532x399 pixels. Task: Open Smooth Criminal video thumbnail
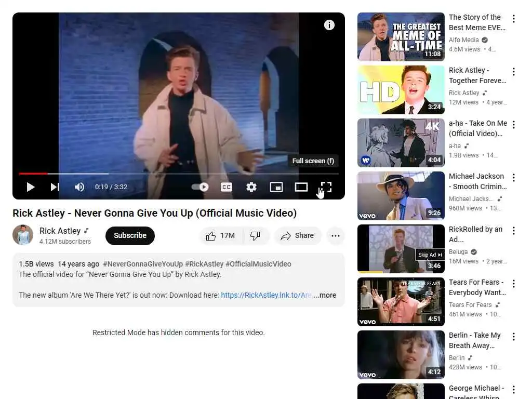click(x=401, y=196)
